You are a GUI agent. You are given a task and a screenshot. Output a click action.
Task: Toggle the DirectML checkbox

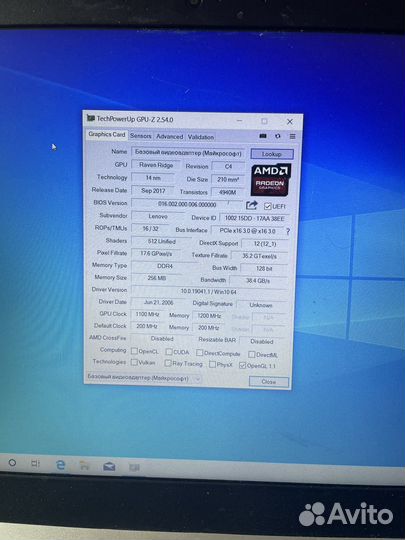point(251,354)
